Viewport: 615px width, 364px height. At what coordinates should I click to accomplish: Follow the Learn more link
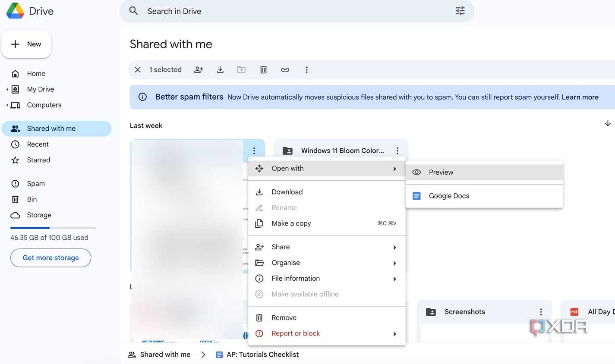[x=580, y=97]
